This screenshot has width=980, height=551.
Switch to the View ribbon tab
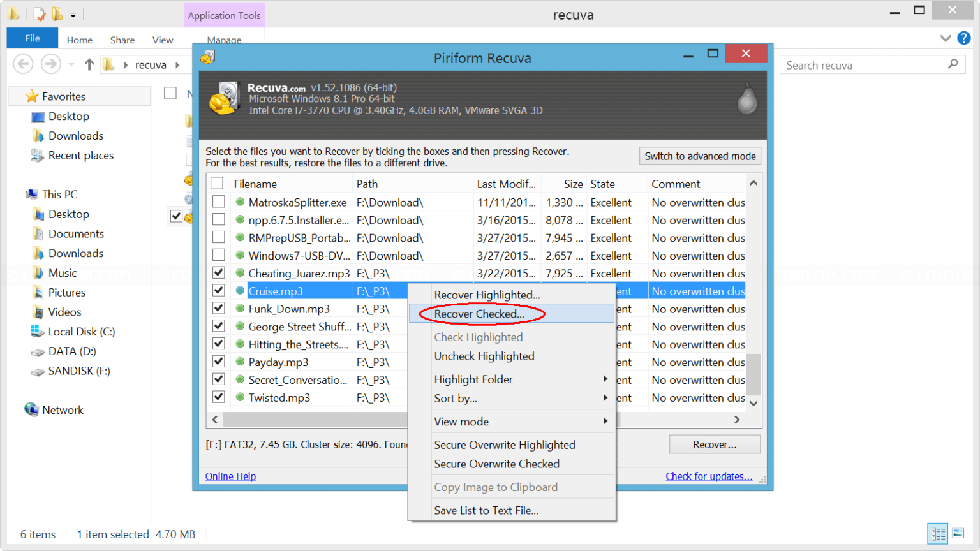click(163, 40)
